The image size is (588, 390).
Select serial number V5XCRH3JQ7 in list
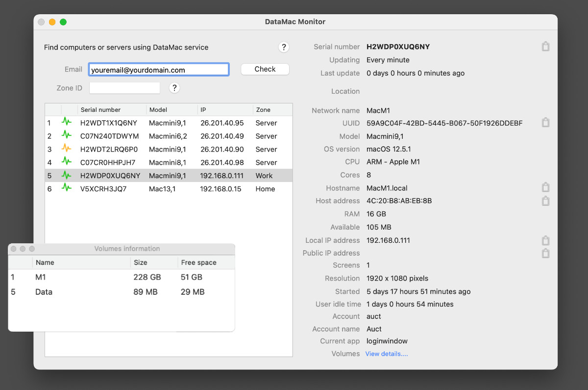tap(103, 189)
